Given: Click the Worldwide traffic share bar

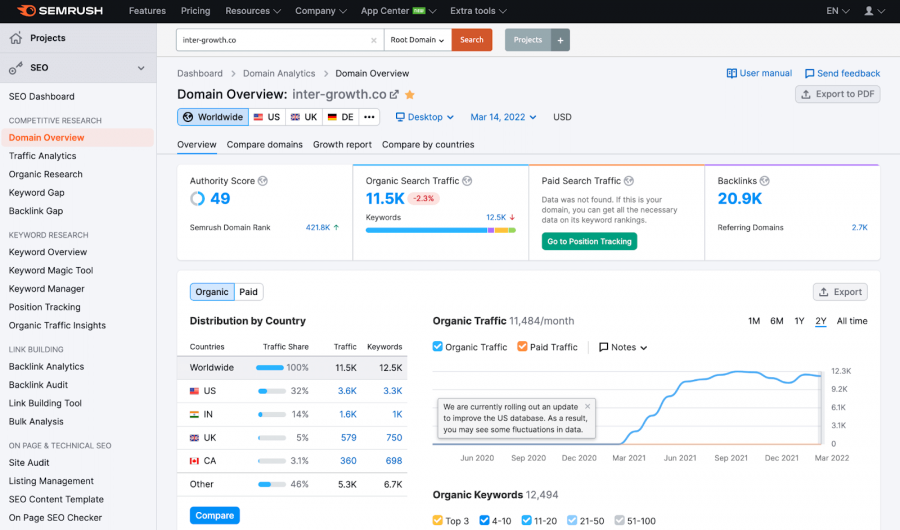Looking at the screenshot, I should [x=270, y=367].
